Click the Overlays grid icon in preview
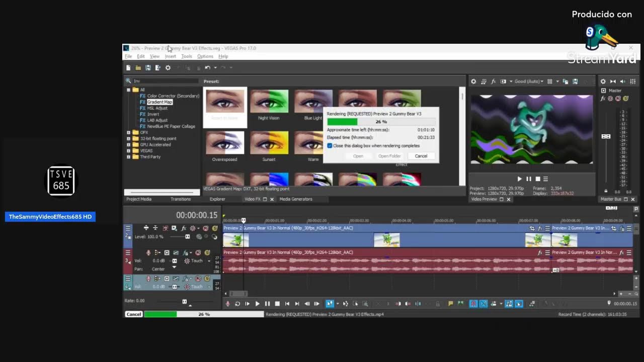 550,81
